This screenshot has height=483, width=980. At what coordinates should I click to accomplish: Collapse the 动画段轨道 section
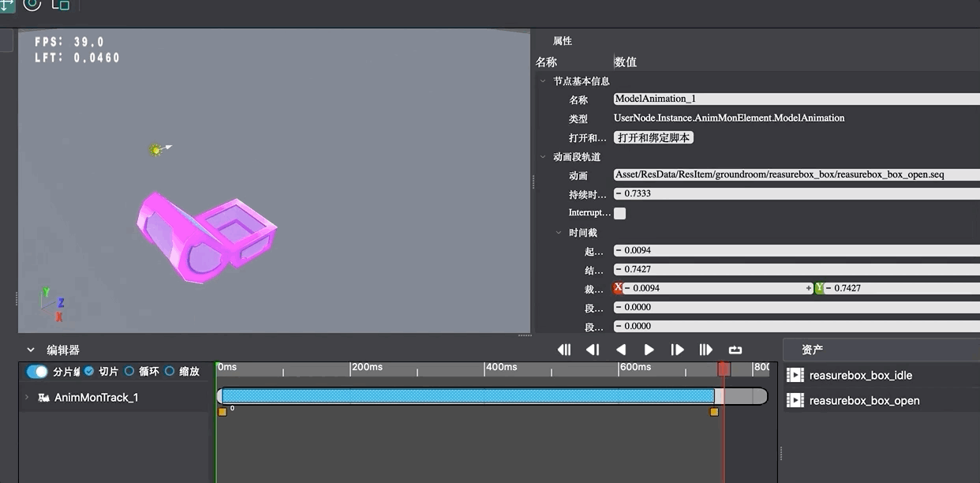pyautogui.click(x=543, y=157)
